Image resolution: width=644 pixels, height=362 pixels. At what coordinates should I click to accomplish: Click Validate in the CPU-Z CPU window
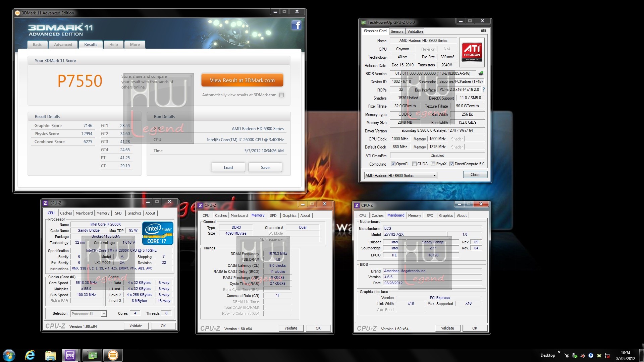click(x=136, y=326)
